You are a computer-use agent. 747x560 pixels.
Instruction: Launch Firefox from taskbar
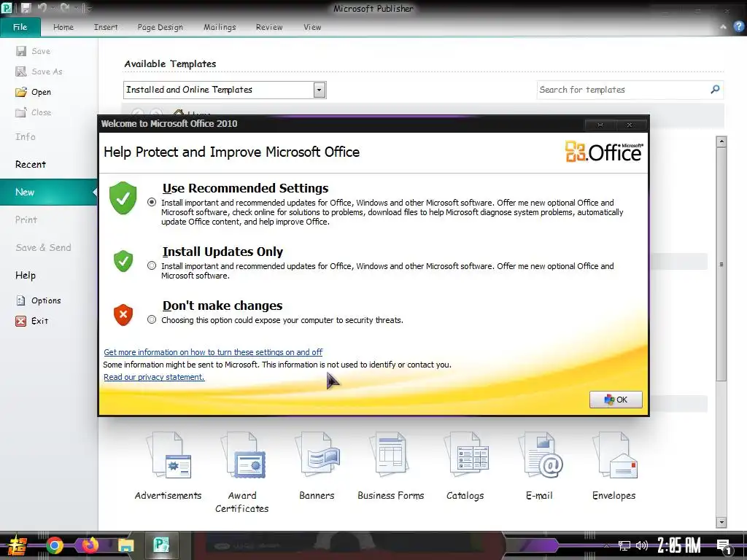(x=90, y=545)
